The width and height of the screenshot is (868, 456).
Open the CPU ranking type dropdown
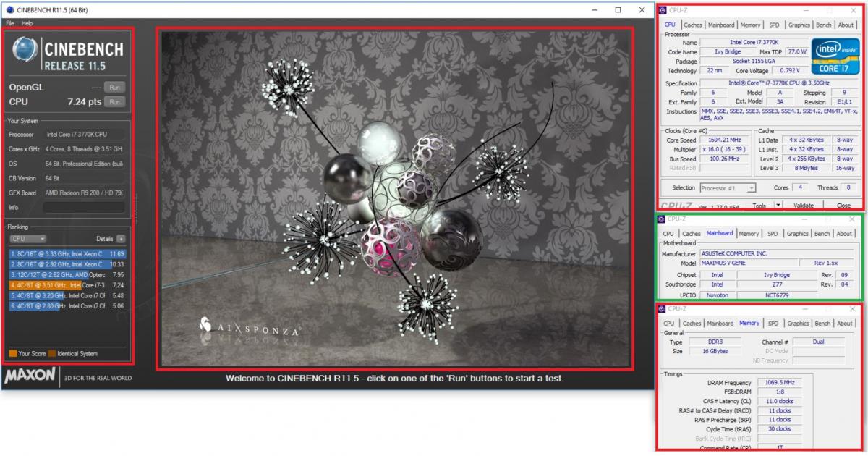[28, 239]
